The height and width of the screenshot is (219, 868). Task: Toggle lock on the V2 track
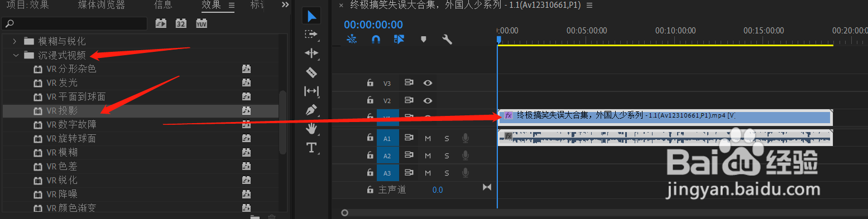370,100
